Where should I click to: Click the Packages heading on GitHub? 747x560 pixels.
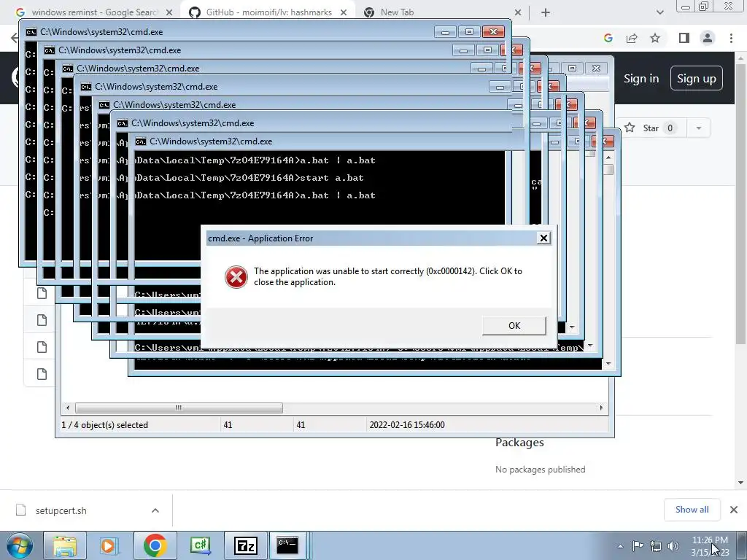(519, 443)
